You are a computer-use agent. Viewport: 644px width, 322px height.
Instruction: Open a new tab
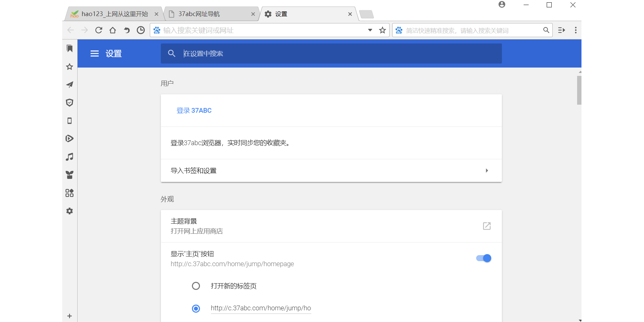click(366, 14)
